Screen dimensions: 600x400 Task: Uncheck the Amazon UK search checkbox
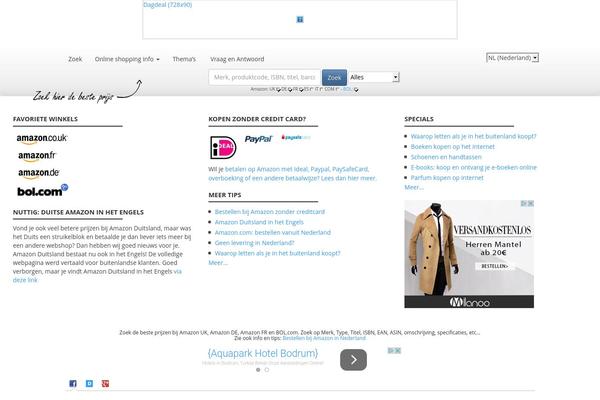pos(278,90)
